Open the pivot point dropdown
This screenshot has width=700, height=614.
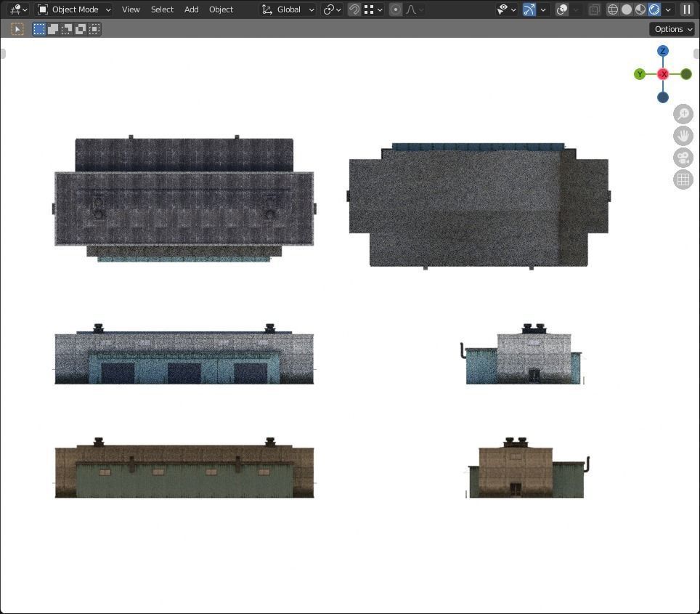[x=332, y=9]
